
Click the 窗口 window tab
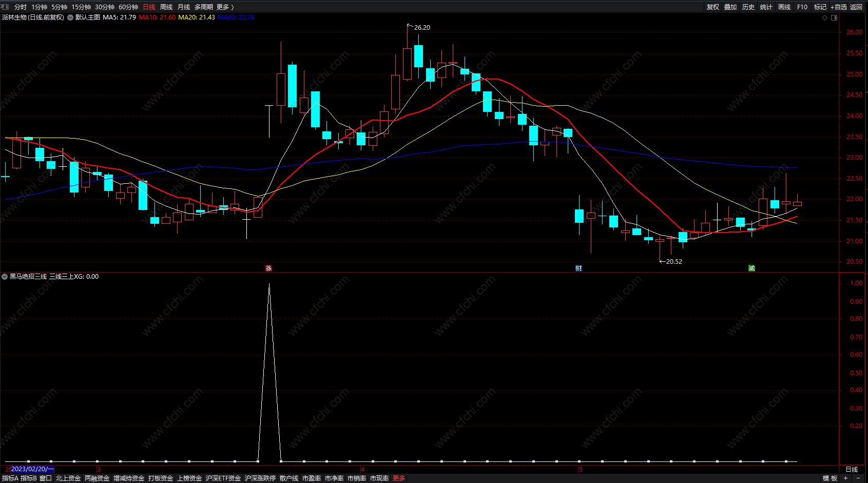(46, 478)
